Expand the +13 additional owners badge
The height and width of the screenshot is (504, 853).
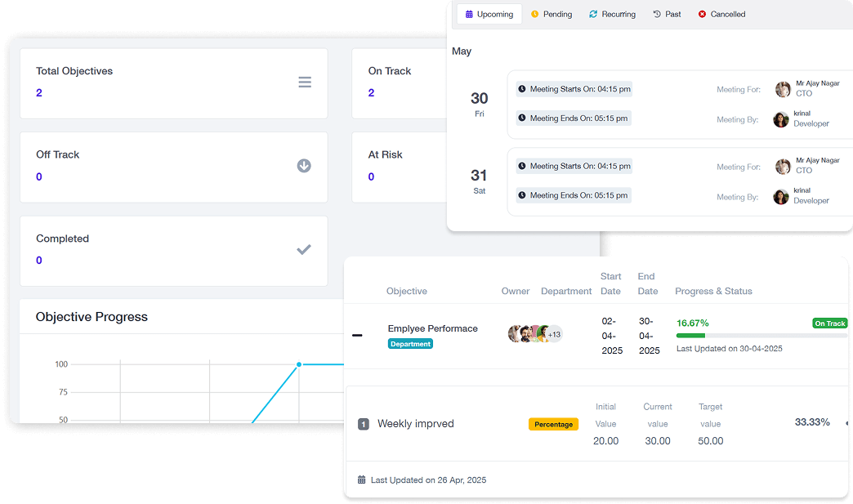pyautogui.click(x=554, y=334)
